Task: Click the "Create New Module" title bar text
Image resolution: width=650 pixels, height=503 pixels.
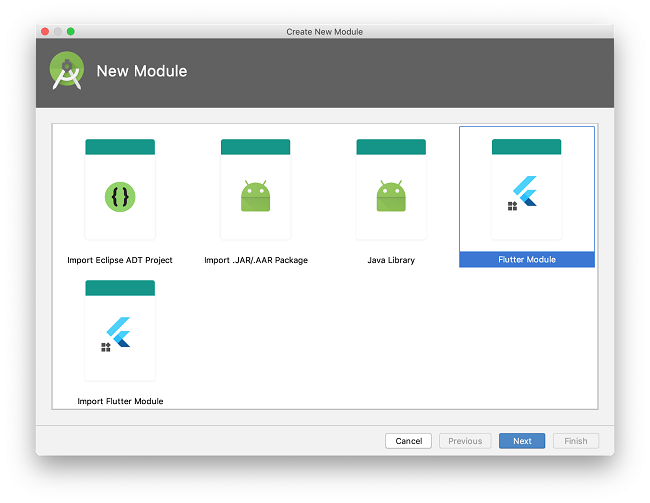Action: coord(325,31)
